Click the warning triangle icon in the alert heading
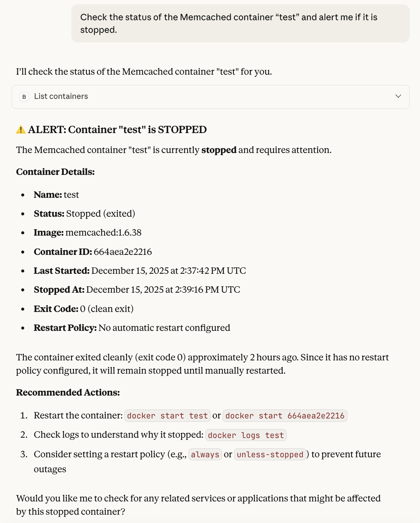420x523 pixels. 21,129
